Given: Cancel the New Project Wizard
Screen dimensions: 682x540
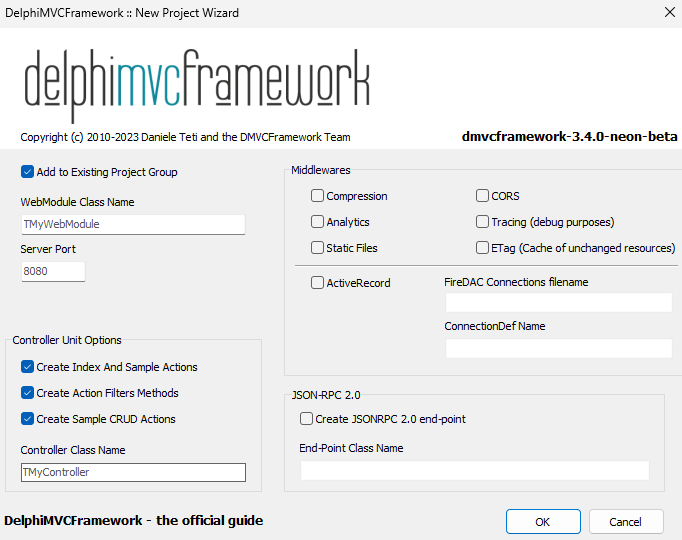Looking at the screenshot, I should pyautogui.click(x=626, y=521).
